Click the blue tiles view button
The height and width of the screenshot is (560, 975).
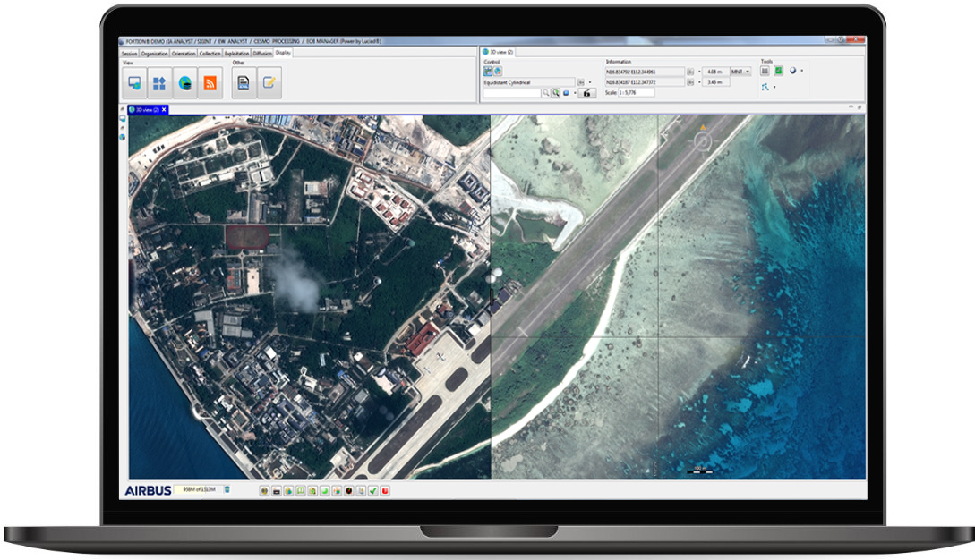tap(159, 83)
